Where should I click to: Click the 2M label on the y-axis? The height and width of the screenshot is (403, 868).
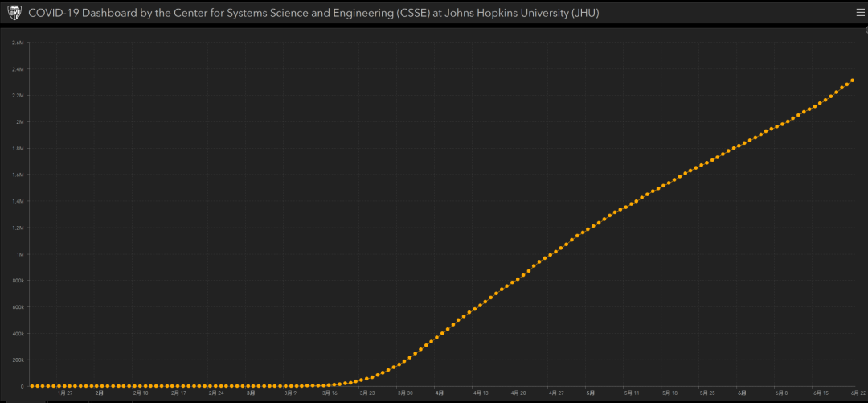pos(19,121)
